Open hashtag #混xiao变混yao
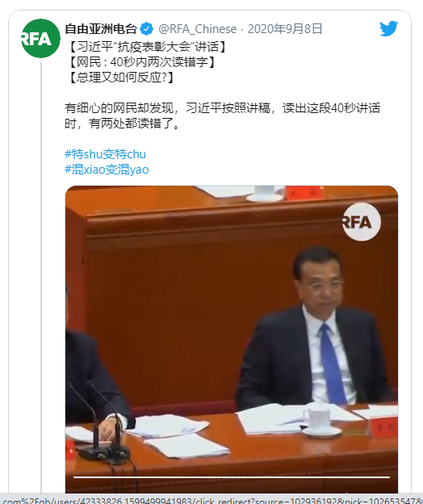This screenshot has height=504, width=423. pos(107,170)
